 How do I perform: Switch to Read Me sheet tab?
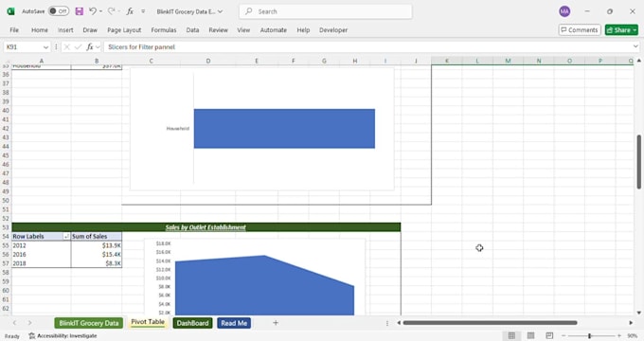click(x=234, y=323)
